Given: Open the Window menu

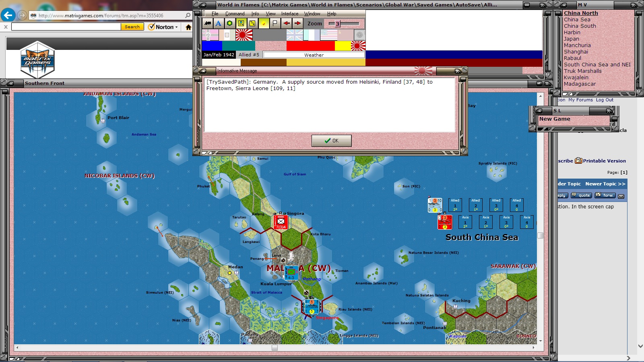Looking at the screenshot, I should click(312, 14).
